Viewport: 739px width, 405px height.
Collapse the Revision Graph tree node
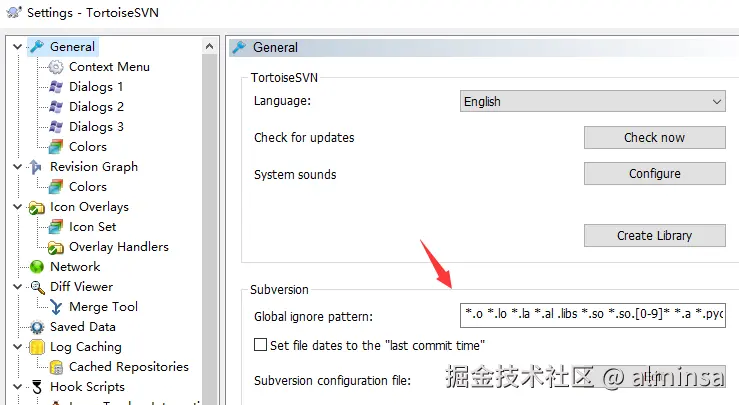(x=17, y=167)
